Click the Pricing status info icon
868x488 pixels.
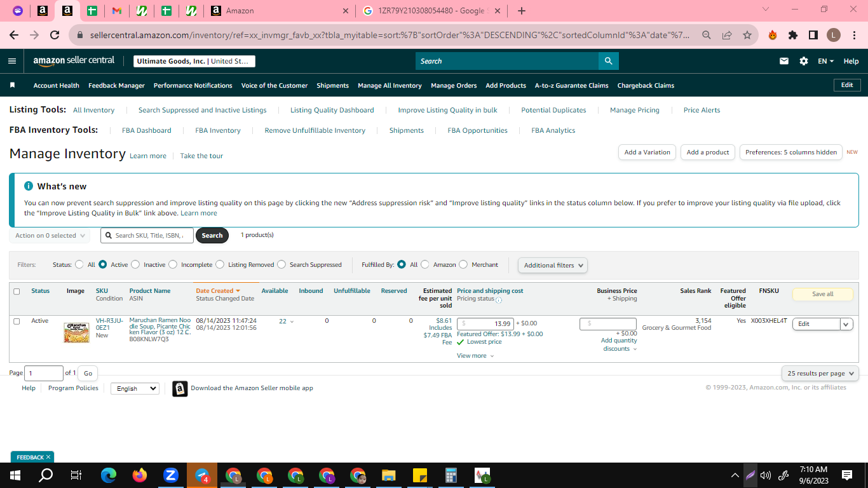coord(499,300)
